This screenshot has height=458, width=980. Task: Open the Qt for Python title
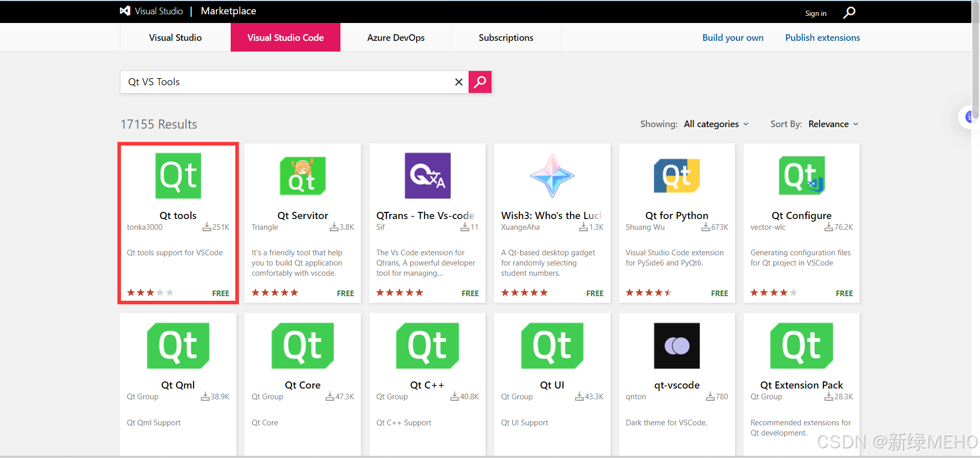click(x=677, y=215)
